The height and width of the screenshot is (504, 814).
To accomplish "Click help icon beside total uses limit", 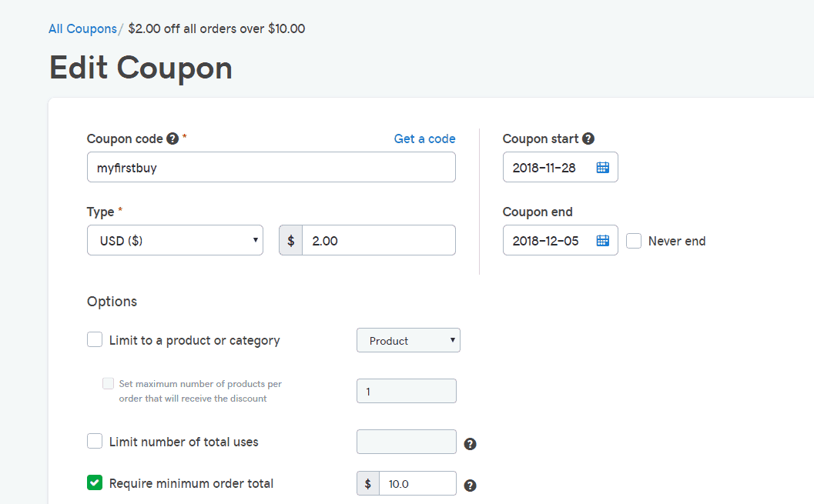I will tap(470, 444).
